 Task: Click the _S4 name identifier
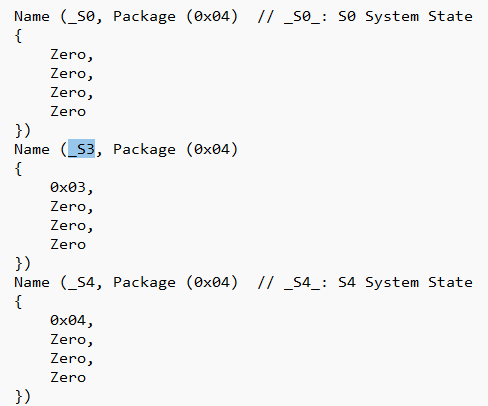pyautogui.click(x=82, y=282)
